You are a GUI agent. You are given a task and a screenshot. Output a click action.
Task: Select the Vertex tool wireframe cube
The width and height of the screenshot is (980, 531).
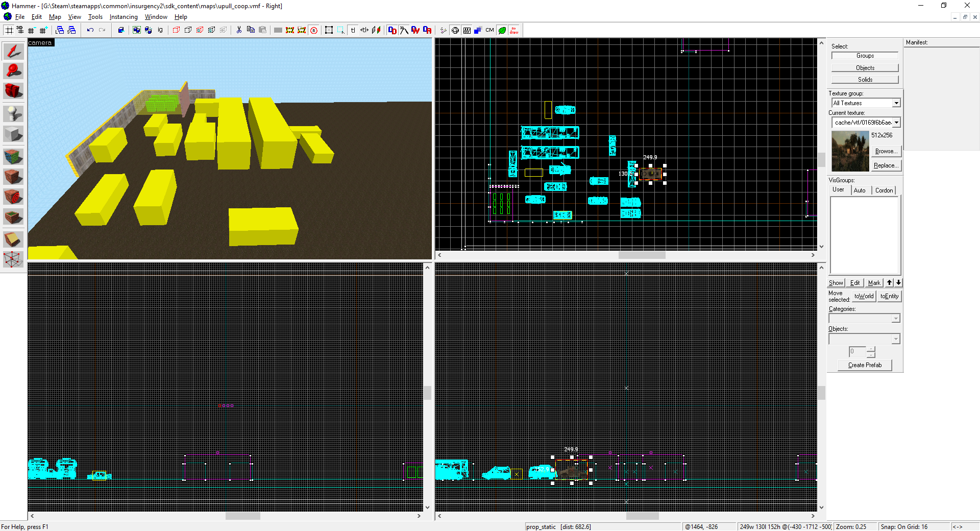click(x=13, y=259)
